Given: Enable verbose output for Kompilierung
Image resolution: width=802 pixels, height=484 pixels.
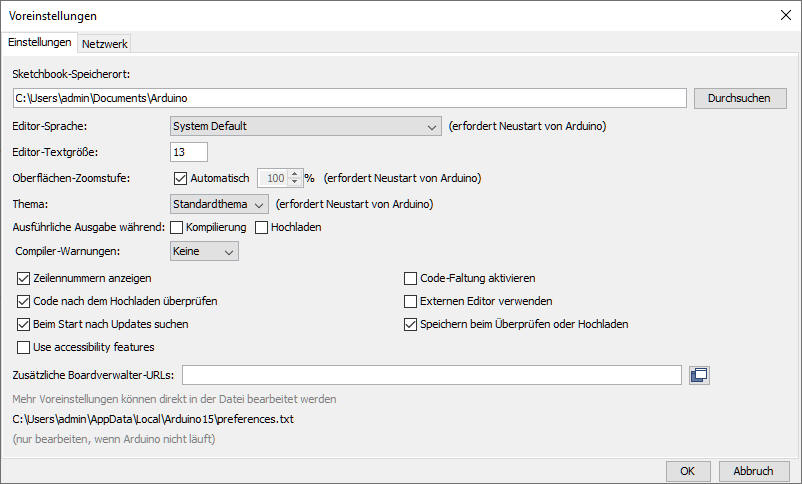Looking at the screenshot, I should (176, 227).
